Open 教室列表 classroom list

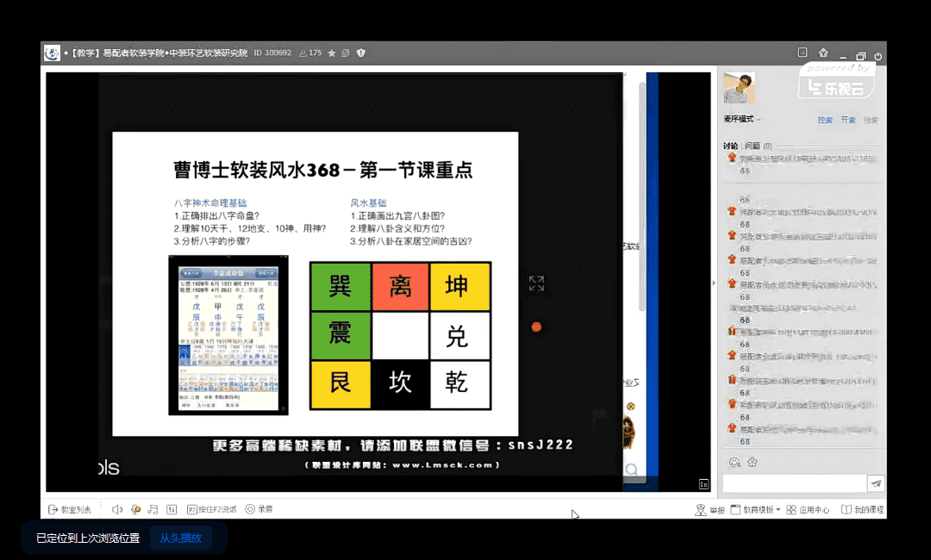70,509
